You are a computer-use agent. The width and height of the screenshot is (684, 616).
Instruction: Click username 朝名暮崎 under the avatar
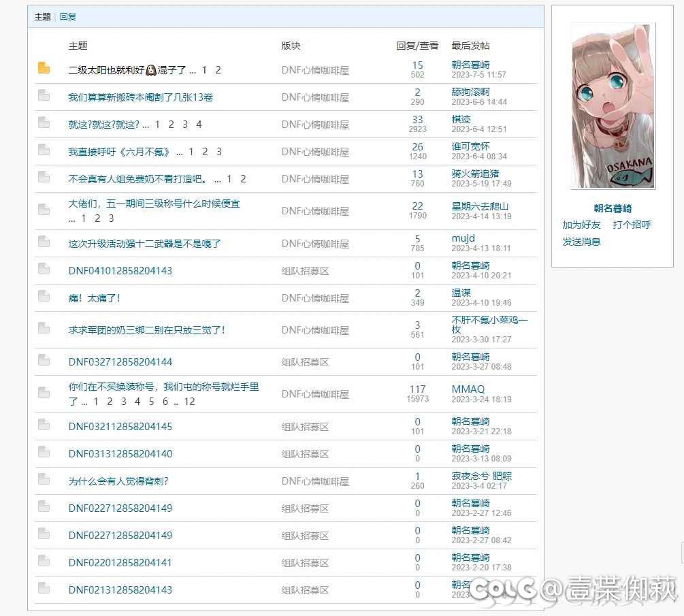[x=613, y=209]
